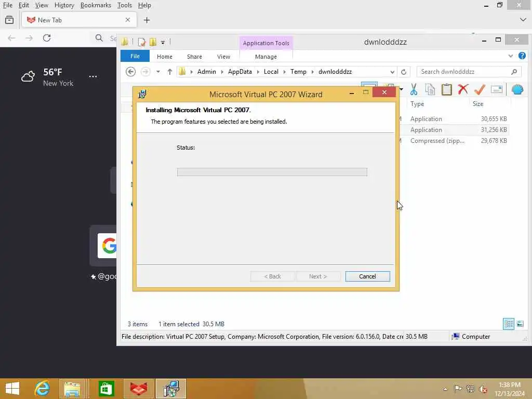
Task: Open the browser History menu
Action: (64, 5)
